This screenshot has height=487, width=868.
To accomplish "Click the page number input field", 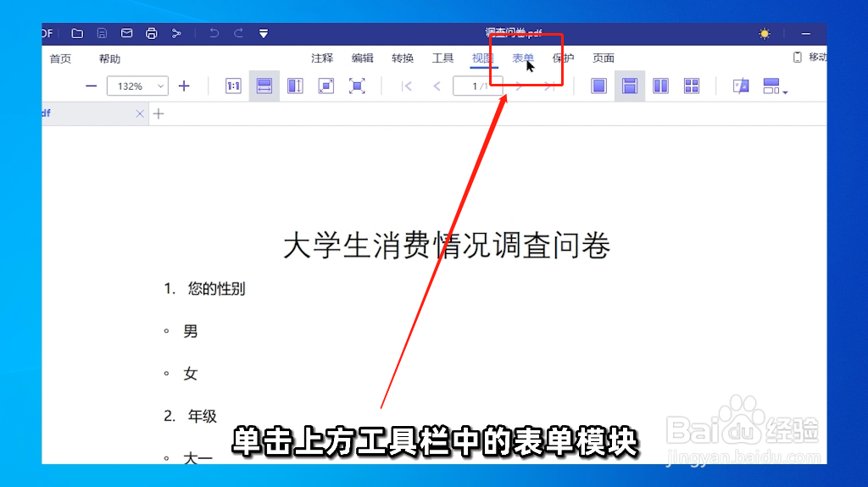I will coord(477,86).
